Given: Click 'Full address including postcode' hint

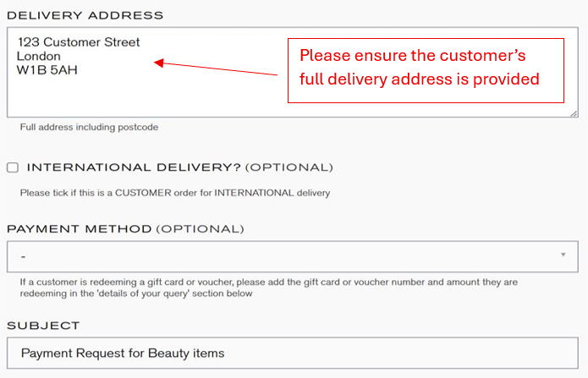Looking at the screenshot, I should (x=89, y=128).
